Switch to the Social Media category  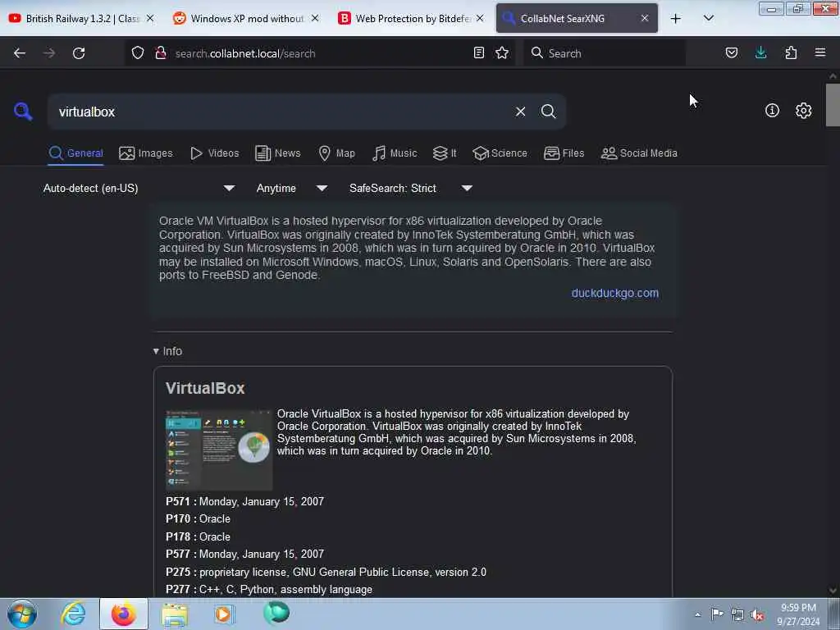639,153
